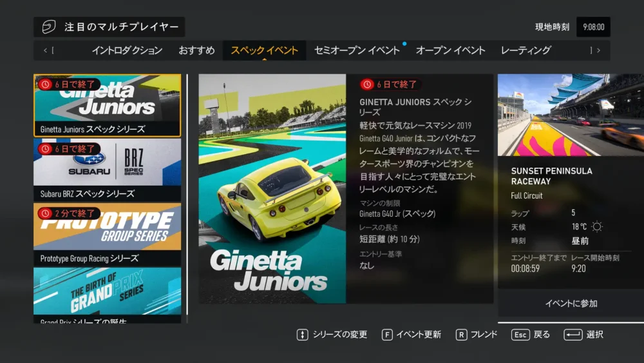
Task: Click the series list vertical scrollbar
Action: pos(187,193)
